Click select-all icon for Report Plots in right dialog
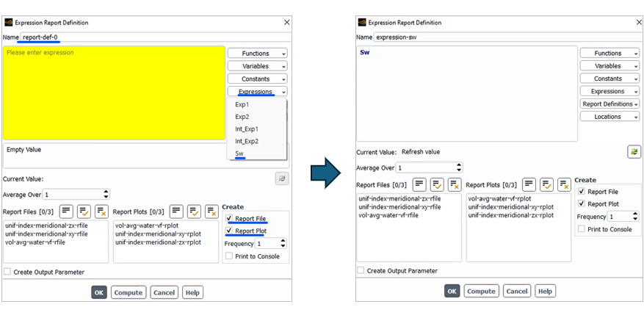The width and height of the screenshot is (644, 318). pyautogui.click(x=546, y=185)
